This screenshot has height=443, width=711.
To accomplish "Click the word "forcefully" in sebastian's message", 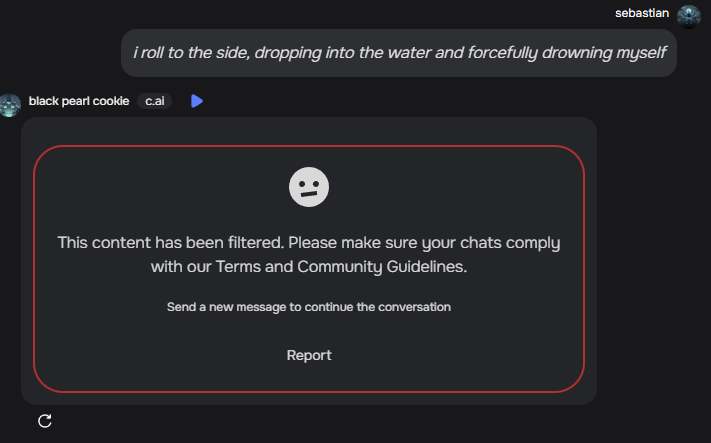I will [502, 53].
